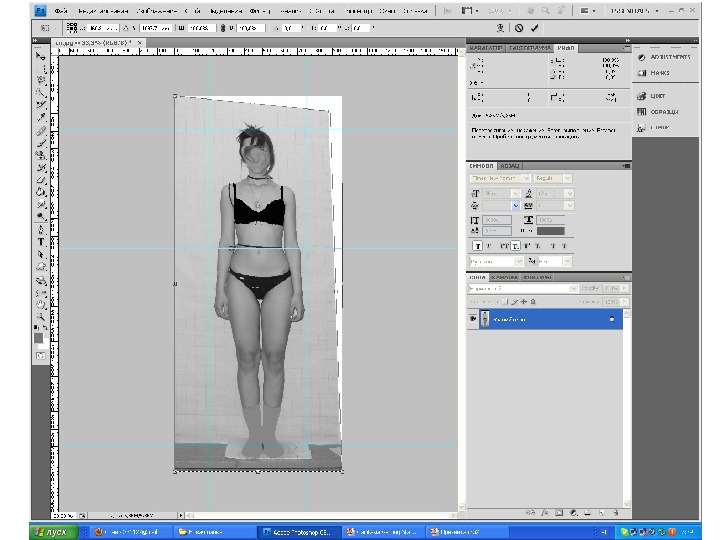Select the Move tool
The image size is (720, 540).
point(41,56)
